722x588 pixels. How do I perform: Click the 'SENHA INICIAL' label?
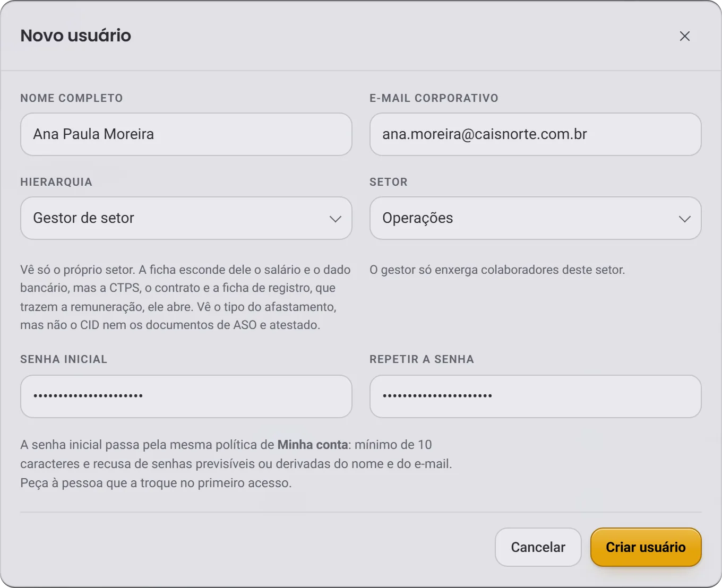64,359
